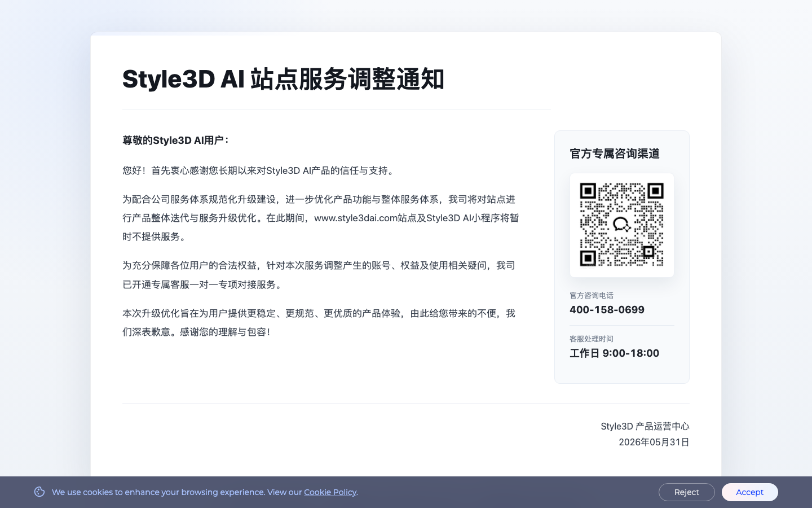
Task: Reject cookies with the Reject button
Action: 686,492
